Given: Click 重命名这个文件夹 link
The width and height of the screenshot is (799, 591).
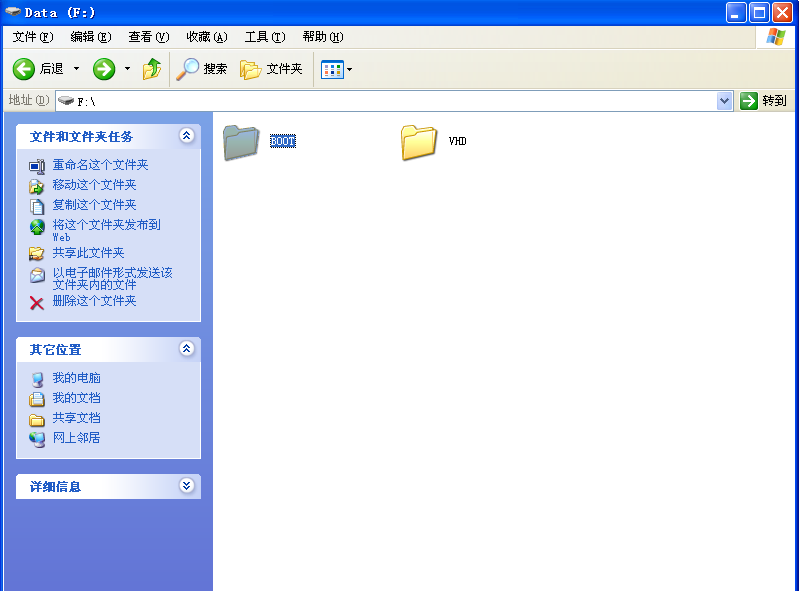Looking at the screenshot, I should click(x=100, y=165).
